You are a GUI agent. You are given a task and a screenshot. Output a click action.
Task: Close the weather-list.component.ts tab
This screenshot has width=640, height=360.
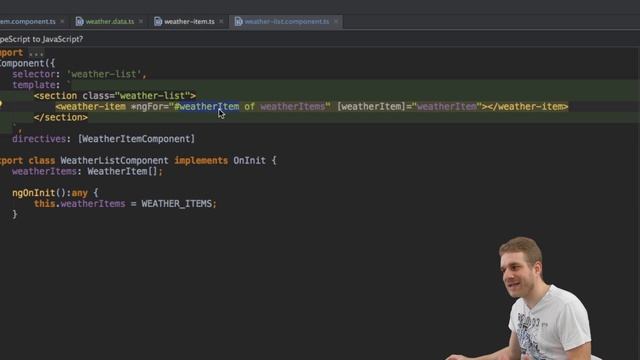point(336,21)
